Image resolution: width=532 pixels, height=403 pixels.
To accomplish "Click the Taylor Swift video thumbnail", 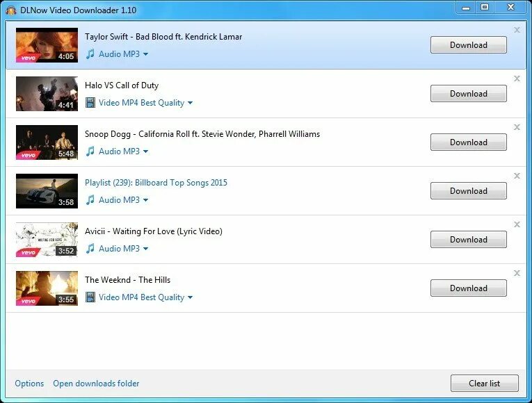I will point(47,45).
